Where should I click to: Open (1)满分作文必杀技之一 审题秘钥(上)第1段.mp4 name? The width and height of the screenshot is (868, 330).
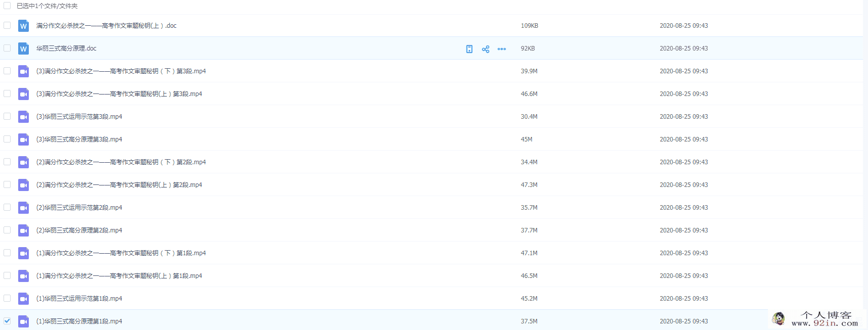(119, 276)
